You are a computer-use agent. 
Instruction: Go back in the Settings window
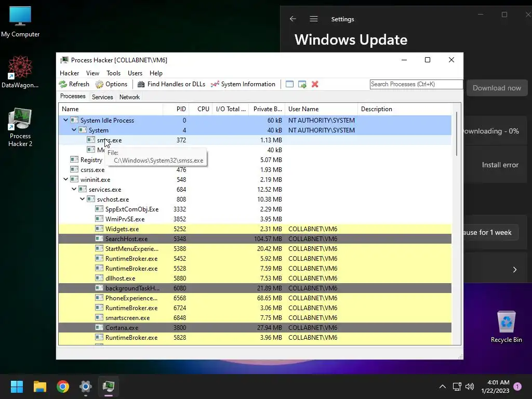point(293,19)
